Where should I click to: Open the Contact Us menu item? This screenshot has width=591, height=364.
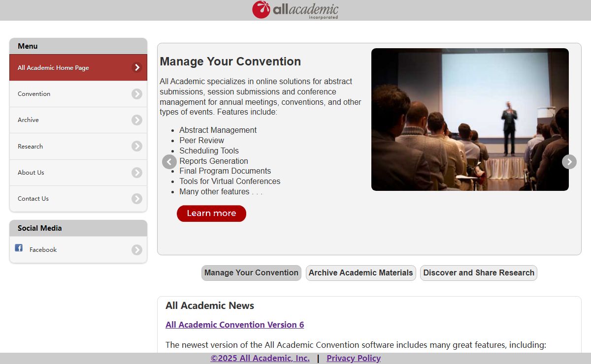[x=78, y=199]
